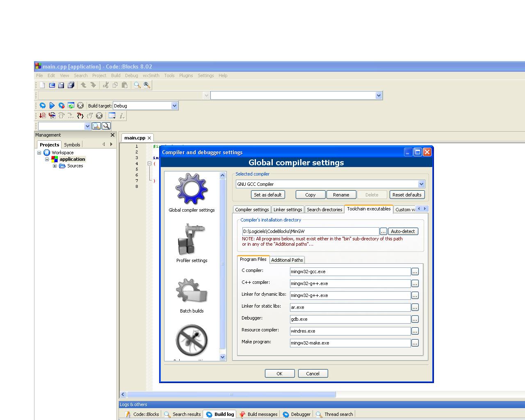The width and height of the screenshot is (525, 420).
Task: Save the current file via toolbar
Action: 61,85
